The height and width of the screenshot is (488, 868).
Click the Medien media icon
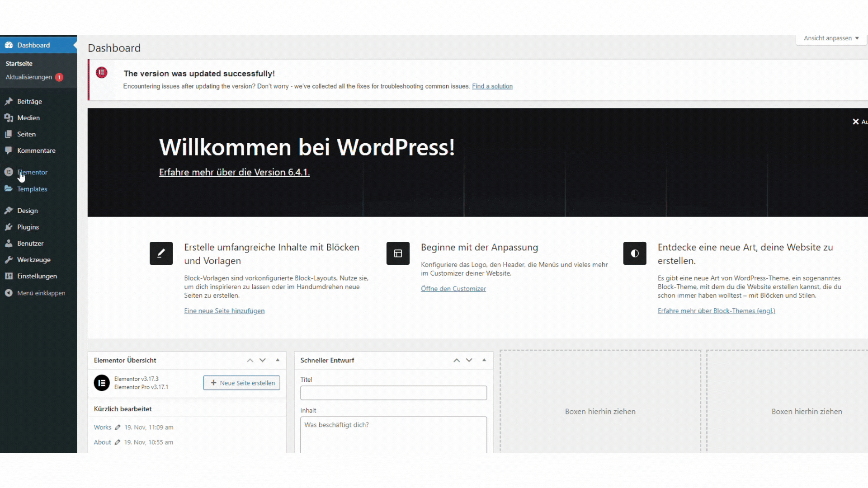tap(9, 118)
